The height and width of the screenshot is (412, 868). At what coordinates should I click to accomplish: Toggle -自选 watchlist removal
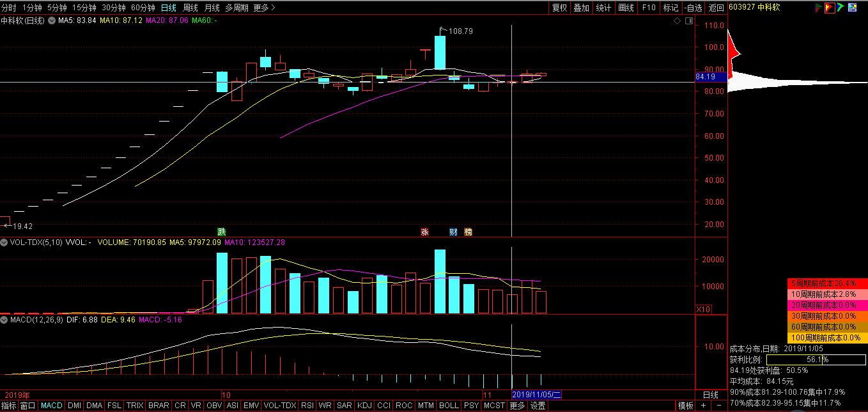(x=694, y=8)
